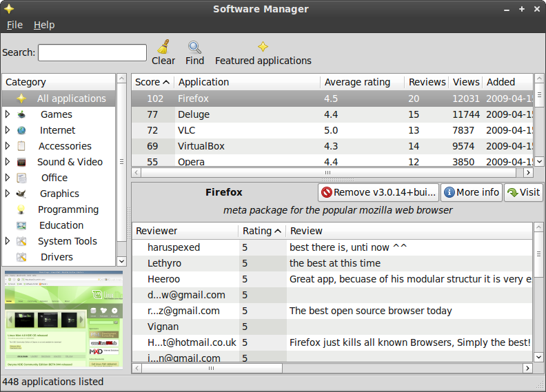Select the haruspexed review row
This screenshot has width=546, height=392.
tap(332, 247)
